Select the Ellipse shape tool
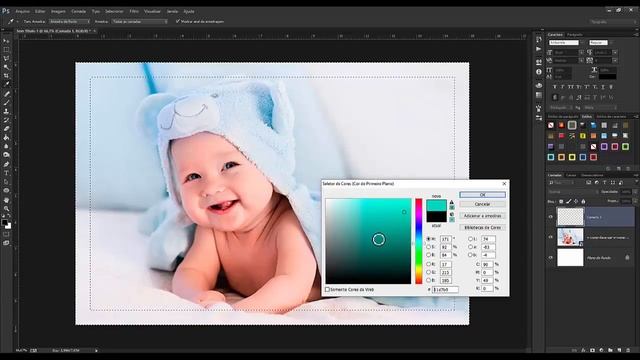This screenshot has width=640, height=360. [x=6, y=191]
